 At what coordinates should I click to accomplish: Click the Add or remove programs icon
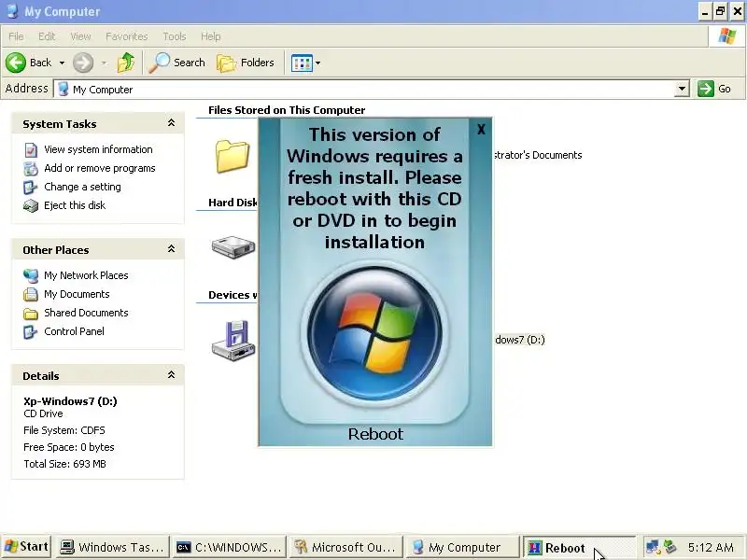(x=31, y=169)
